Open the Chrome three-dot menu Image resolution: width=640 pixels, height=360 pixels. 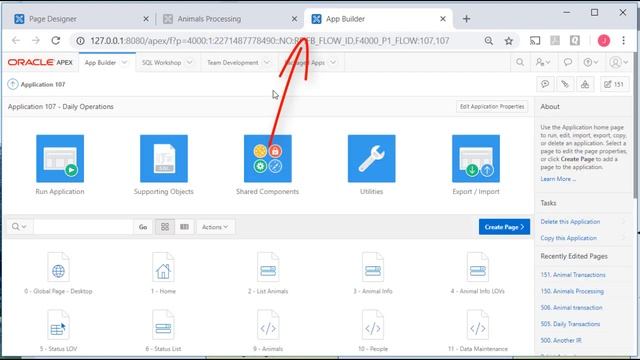tap(623, 40)
